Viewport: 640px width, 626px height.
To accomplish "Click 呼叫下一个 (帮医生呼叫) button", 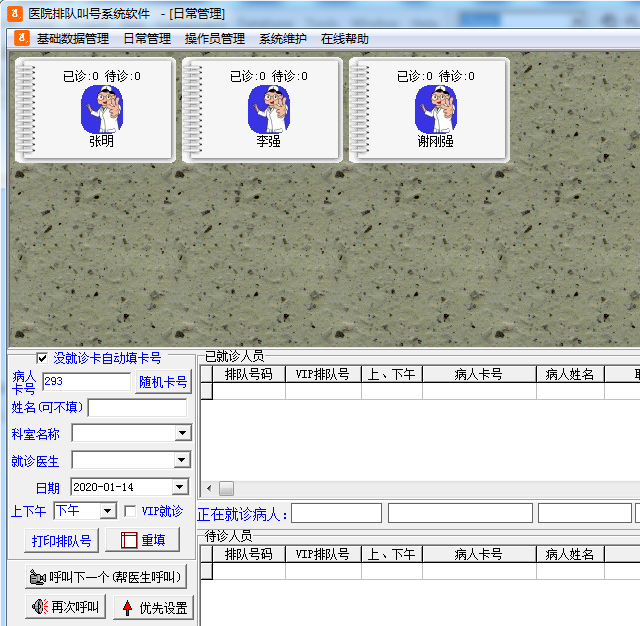I will 107,577.
